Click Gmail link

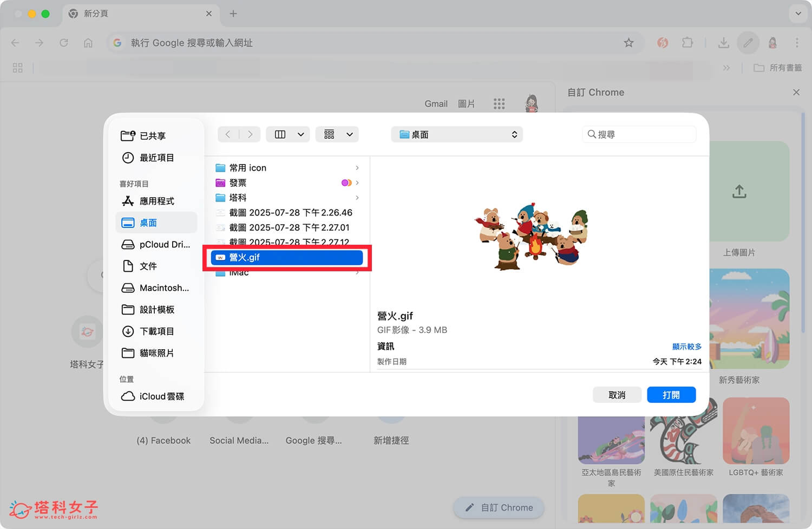coord(436,103)
